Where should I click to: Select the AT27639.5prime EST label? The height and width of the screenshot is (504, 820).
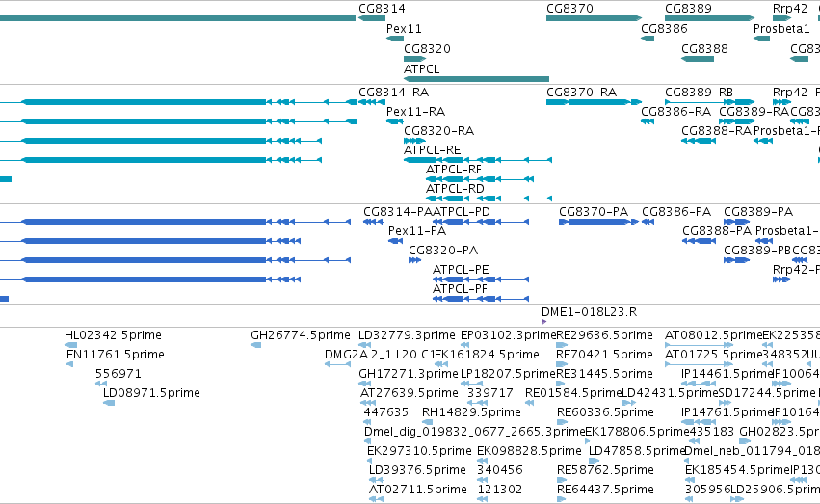pos(410,393)
